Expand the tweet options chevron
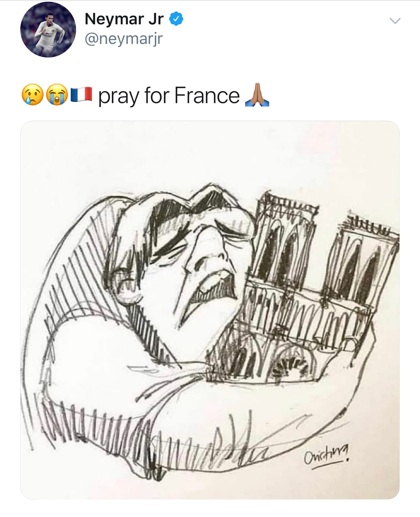The width and height of the screenshot is (420, 517). pyautogui.click(x=395, y=21)
